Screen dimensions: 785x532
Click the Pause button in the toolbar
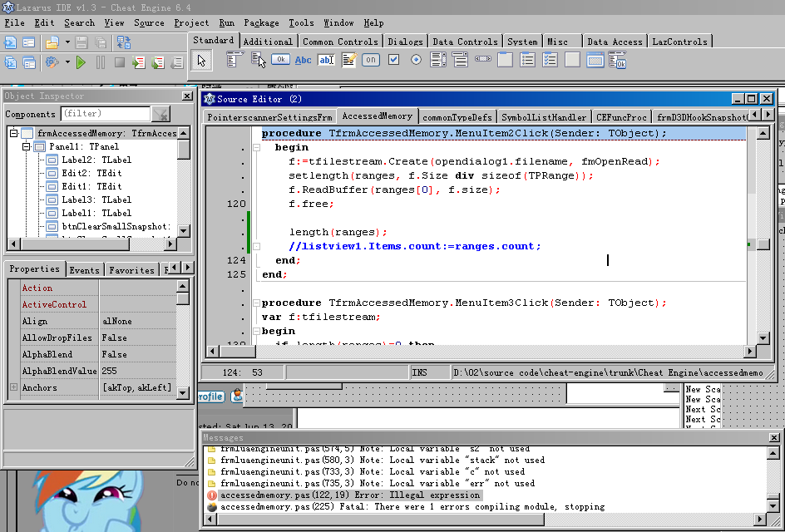pyautogui.click(x=101, y=62)
